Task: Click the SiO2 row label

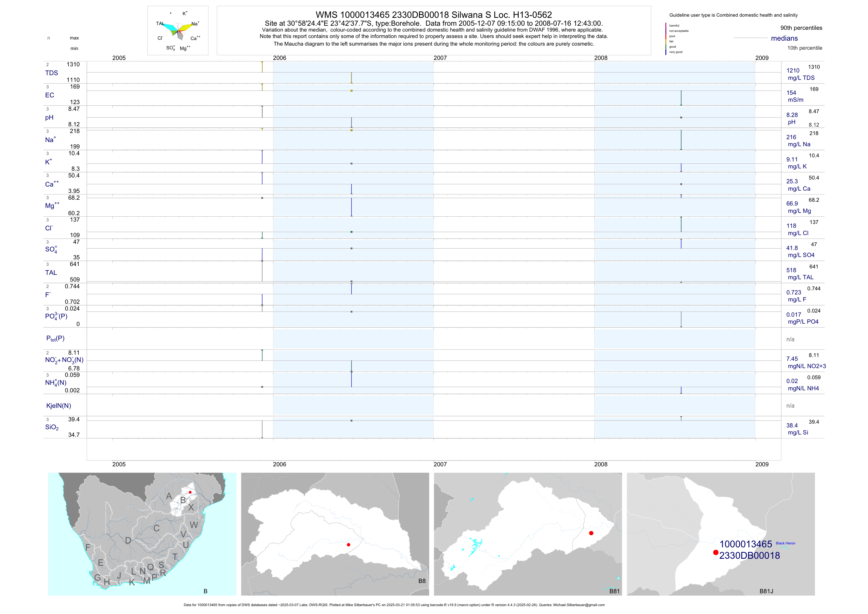Action: (x=52, y=427)
